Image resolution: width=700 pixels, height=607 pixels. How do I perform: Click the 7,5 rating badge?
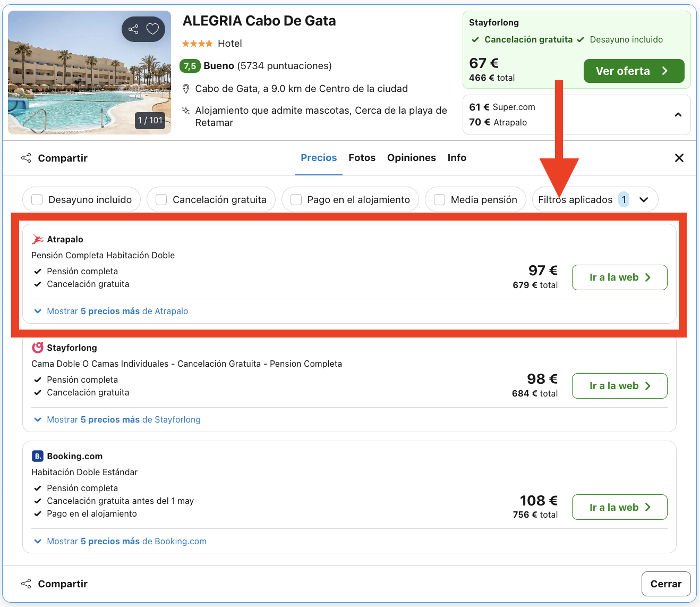coord(190,66)
